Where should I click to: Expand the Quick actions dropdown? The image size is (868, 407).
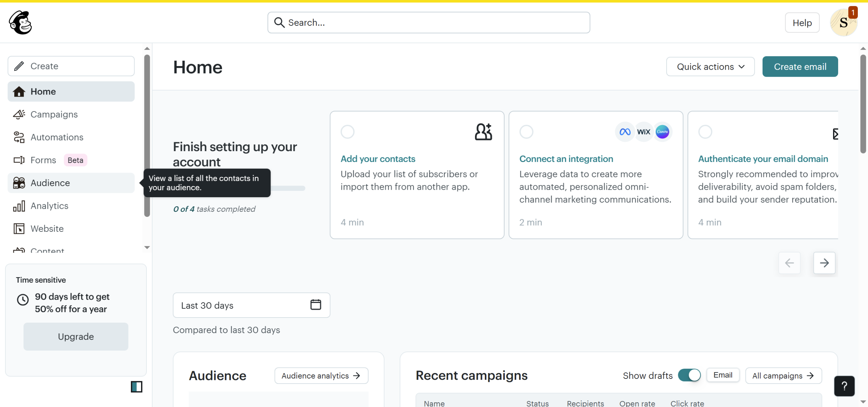point(710,67)
